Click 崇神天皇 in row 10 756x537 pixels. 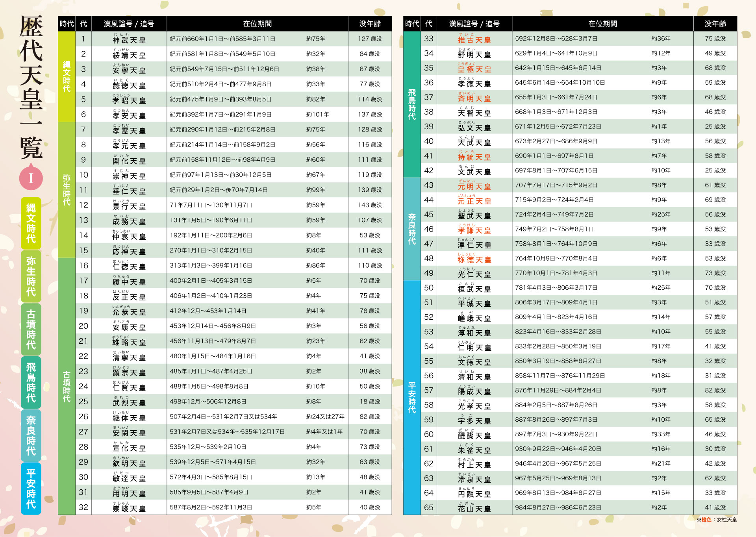click(129, 176)
